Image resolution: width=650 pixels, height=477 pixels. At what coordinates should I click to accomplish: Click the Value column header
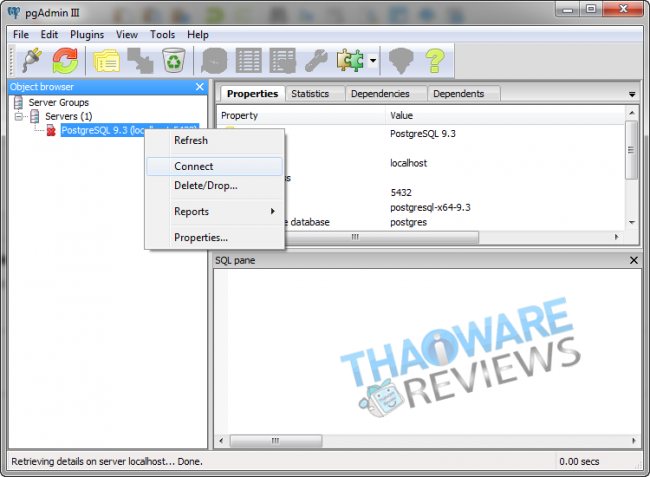coord(505,115)
